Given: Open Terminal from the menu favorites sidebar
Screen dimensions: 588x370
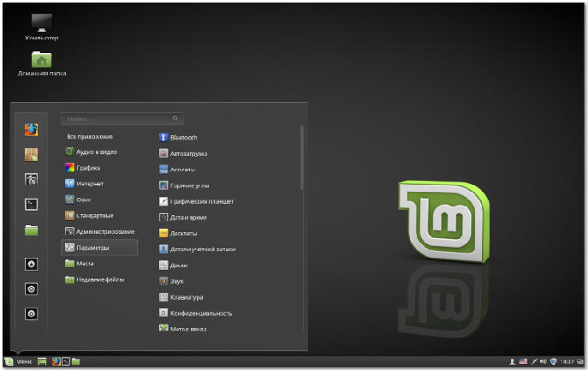Looking at the screenshot, I should click(x=32, y=204).
